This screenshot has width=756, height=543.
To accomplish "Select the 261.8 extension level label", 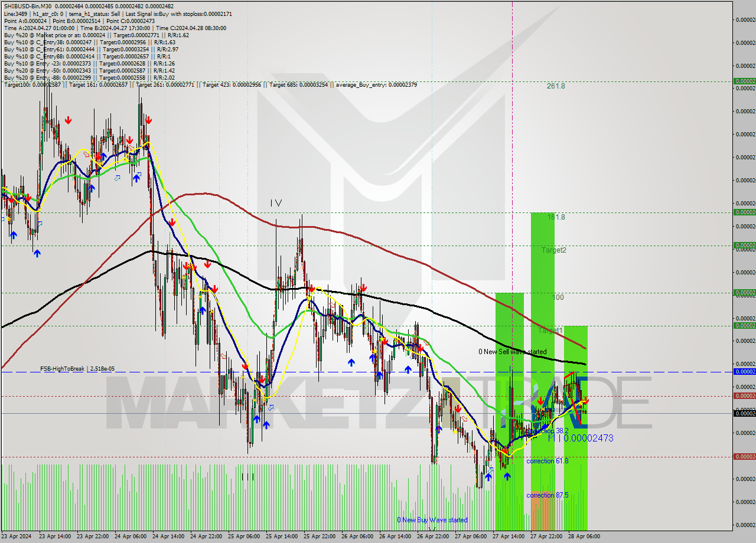I will click(556, 86).
